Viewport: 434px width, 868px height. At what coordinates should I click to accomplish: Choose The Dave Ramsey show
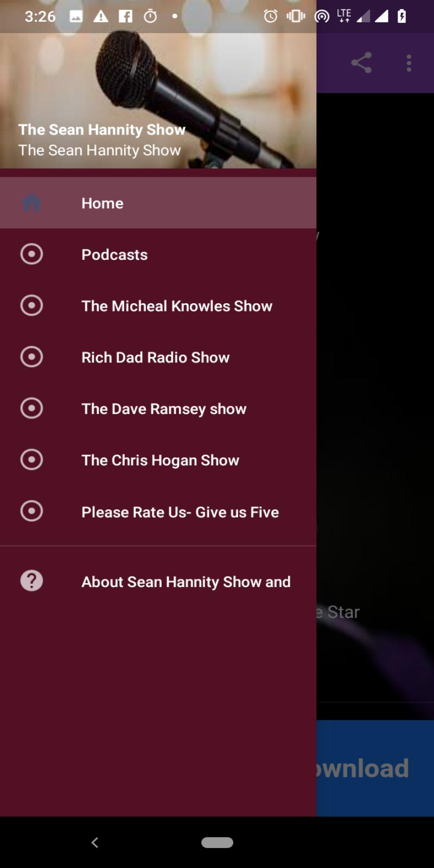158,409
